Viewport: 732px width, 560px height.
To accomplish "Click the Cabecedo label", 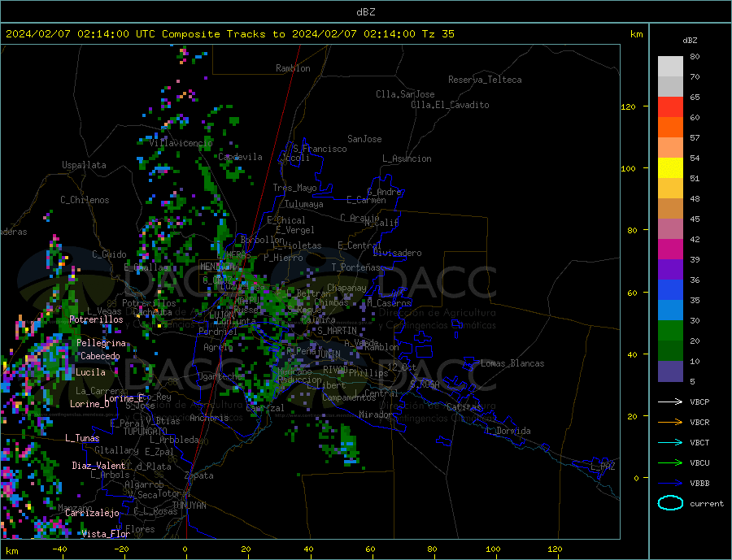I will click(100, 356).
